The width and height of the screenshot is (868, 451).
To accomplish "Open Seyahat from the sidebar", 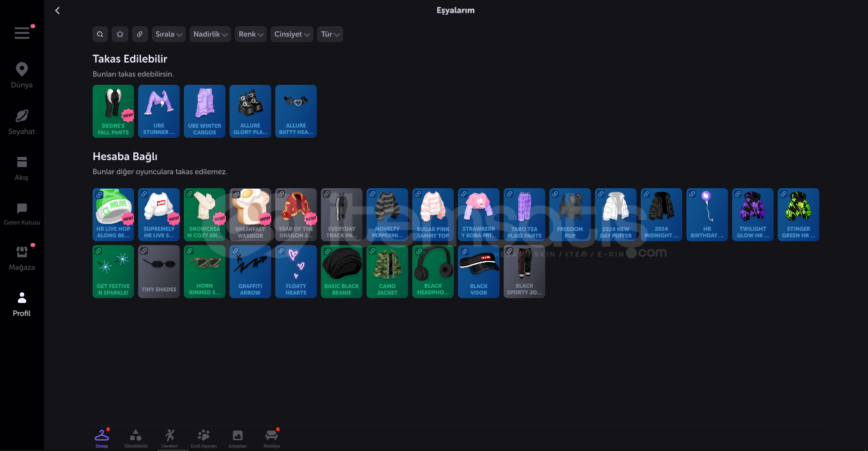I will 22,121.
